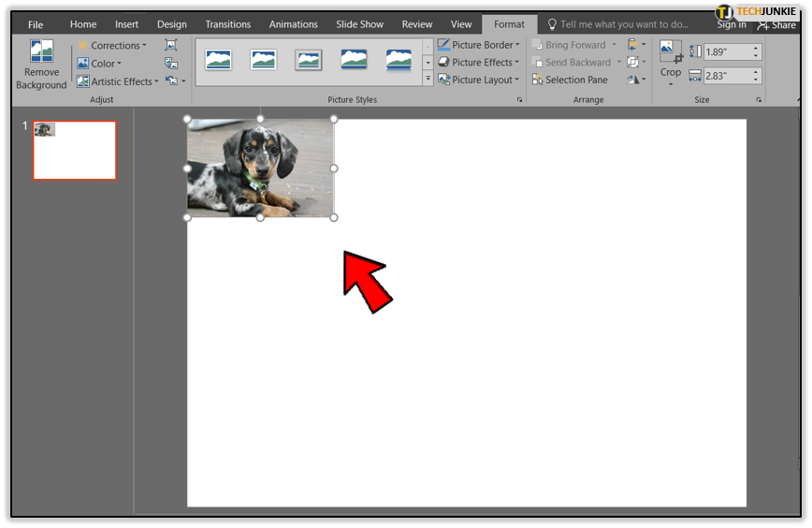Click the Sign in link
Image resolution: width=812 pixels, height=528 pixels.
click(732, 24)
